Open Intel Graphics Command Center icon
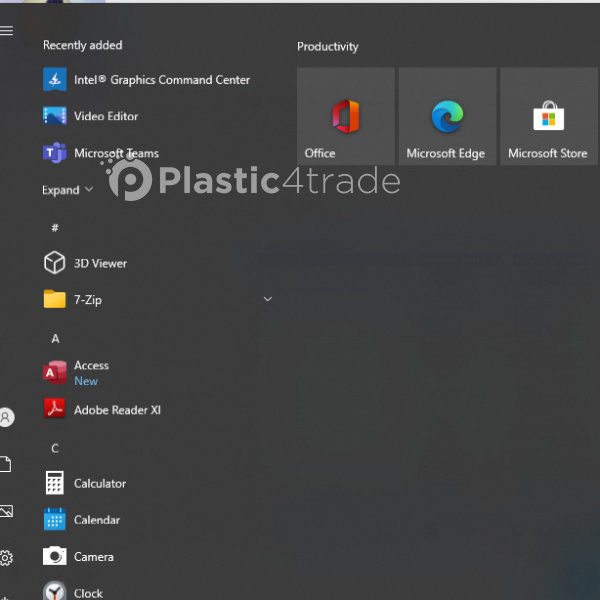This screenshot has width=600, height=600. 55,79
